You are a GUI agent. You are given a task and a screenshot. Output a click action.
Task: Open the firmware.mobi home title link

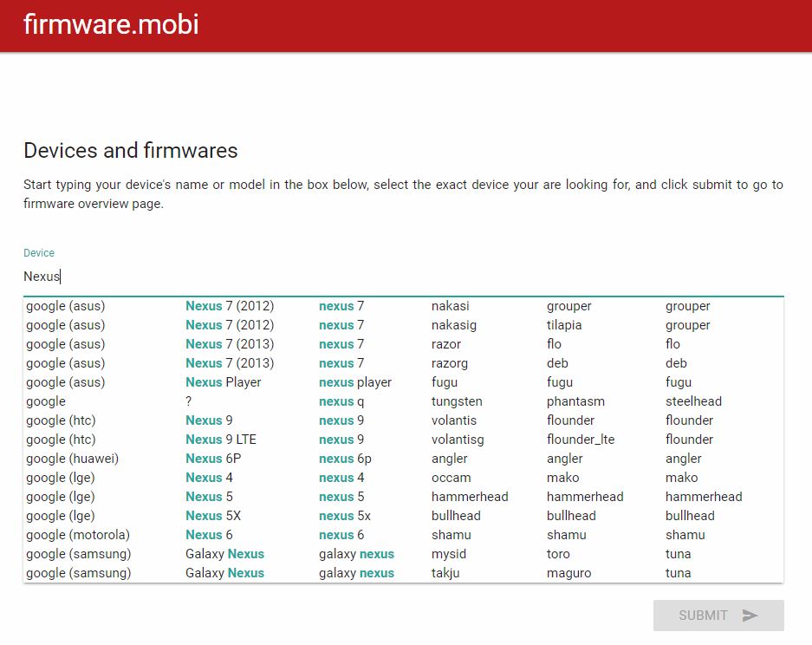tap(111, 24)
